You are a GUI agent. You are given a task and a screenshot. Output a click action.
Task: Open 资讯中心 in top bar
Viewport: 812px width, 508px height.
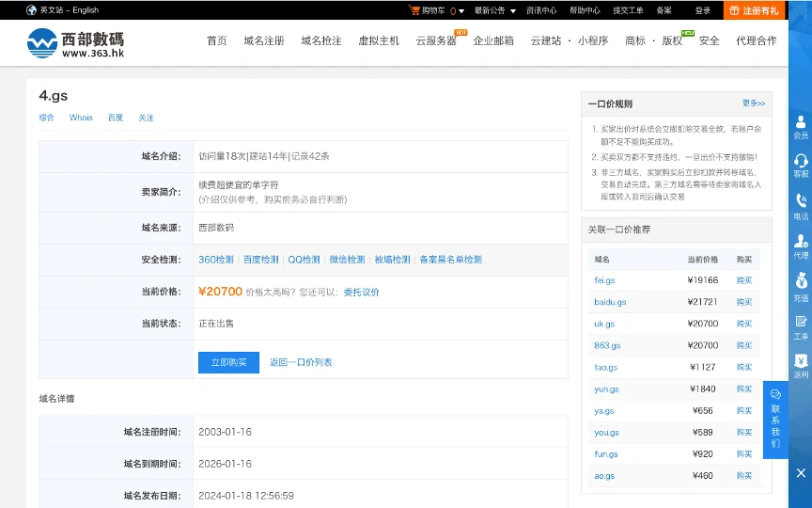coord(541,10)
